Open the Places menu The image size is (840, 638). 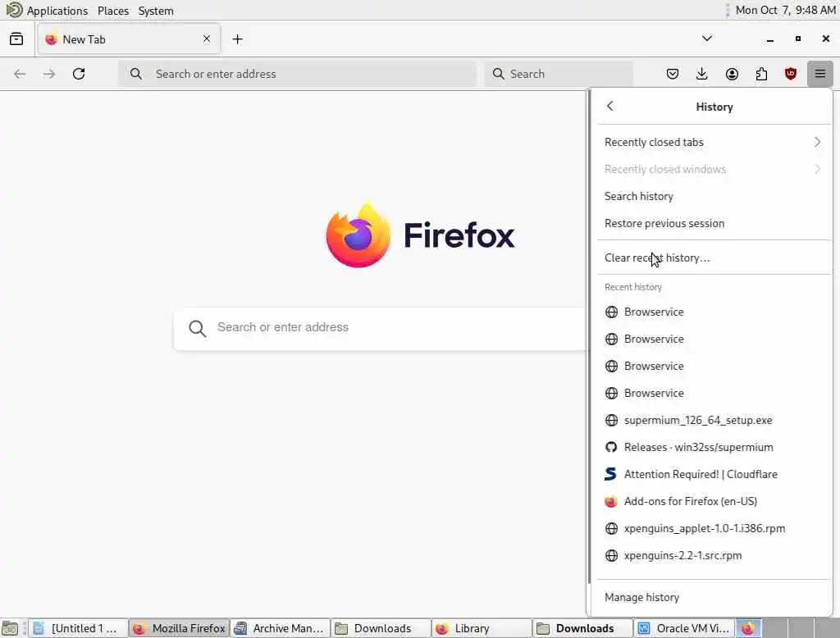[113, 10]
